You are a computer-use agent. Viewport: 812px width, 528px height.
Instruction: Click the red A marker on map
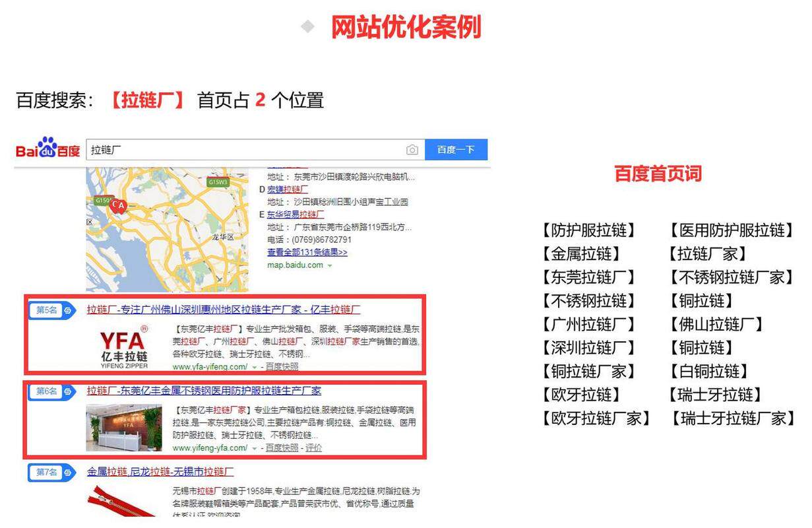tap(121, 206)
